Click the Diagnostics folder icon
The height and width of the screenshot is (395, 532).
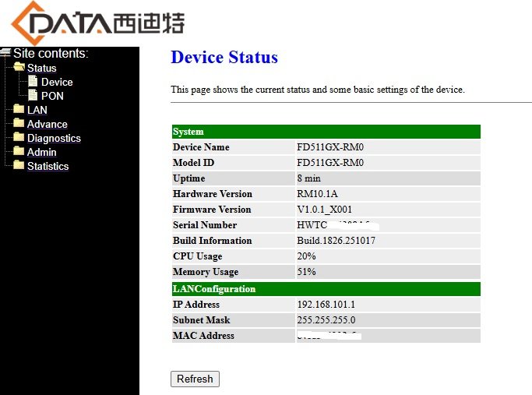click(x=19, y=137)
